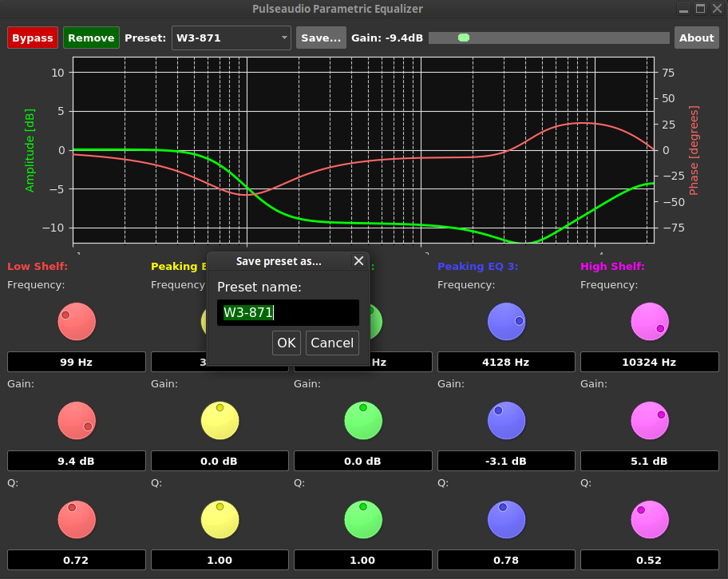The height and width of the screenshot is (579, 728).
Task: Click the blue Peaking EQ 3 frequency knob
Action: 506,322
